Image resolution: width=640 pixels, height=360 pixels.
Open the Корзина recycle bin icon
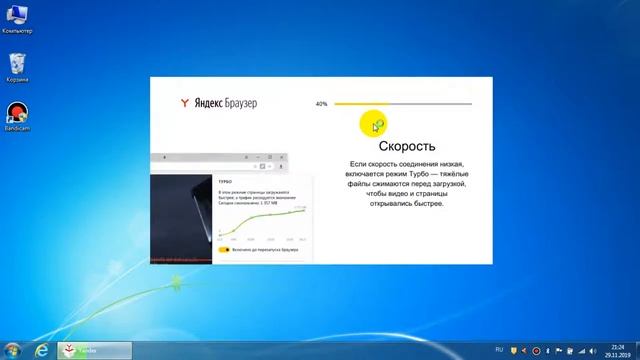coord(17,67)
